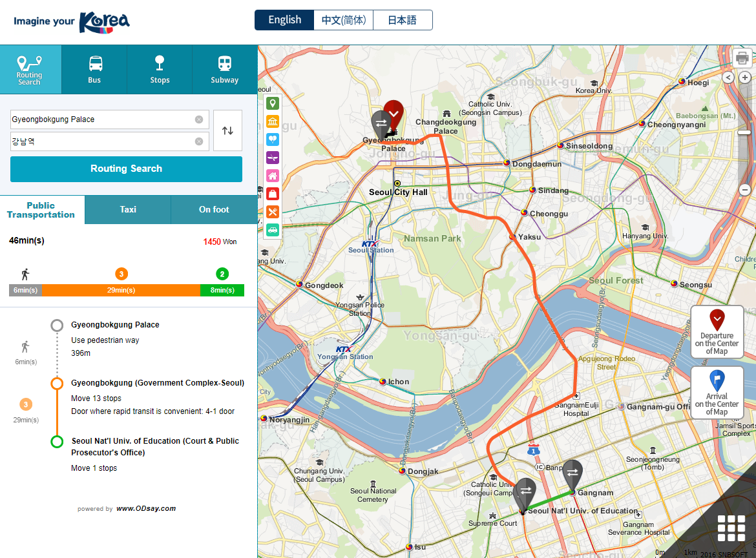This screenshot has height=558, width=756.
Task: Toggle the green location pin map layer
Action: point(273,103)
